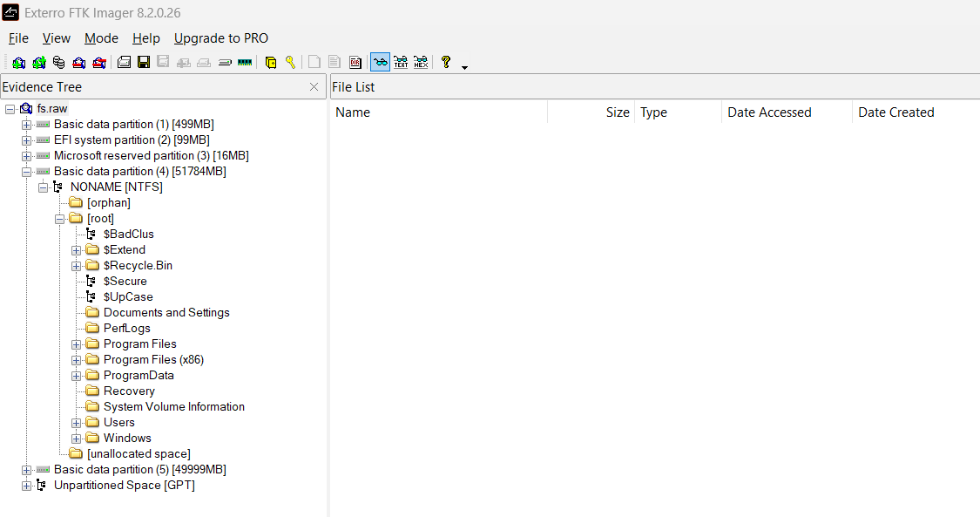Screen dimensions: 980x517
Task: Click the Detect EFS Encryption key icon
Action: pos(290,63)
